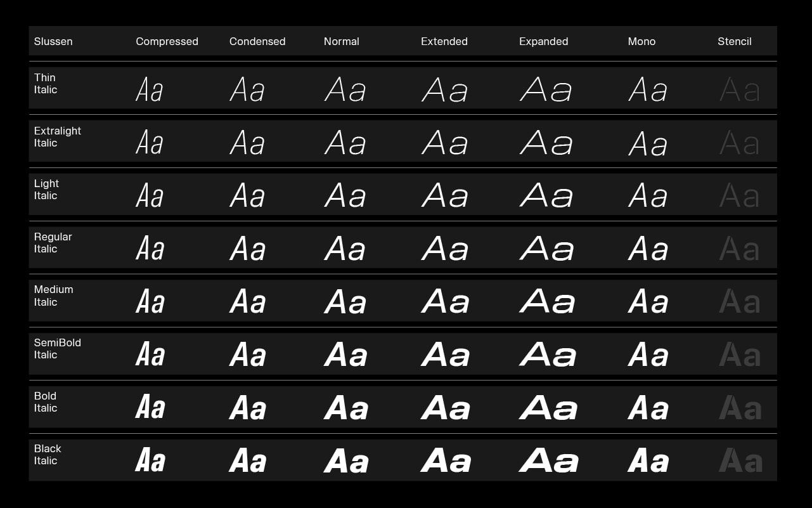The image size is (812, 508).
Task: Select the Black Italic Expanded Aa specimen
Action: click(549, 460)
